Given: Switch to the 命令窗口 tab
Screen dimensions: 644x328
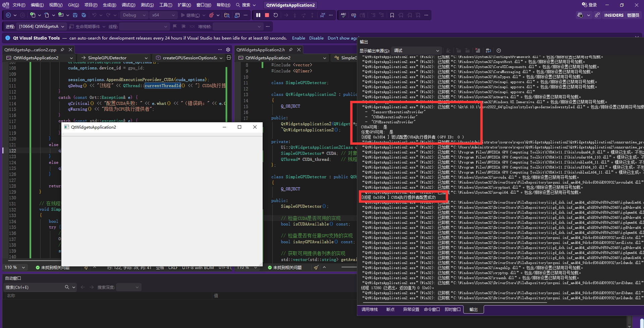Looking at the screenshot, I should (432, 310).
